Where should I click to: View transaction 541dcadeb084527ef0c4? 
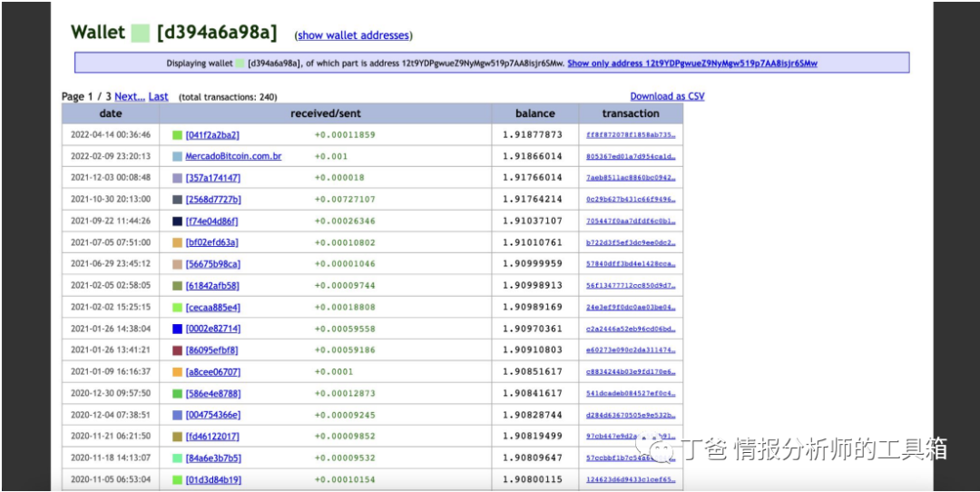631,394
